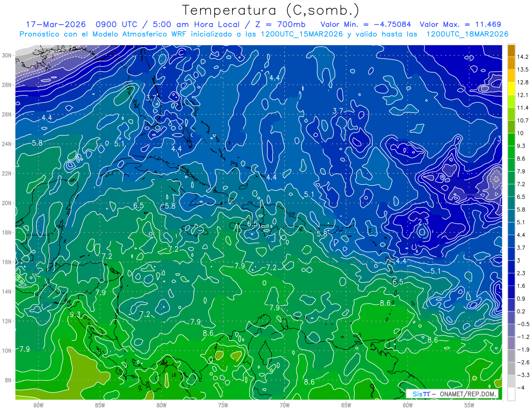Screen dimensions: 532x411
Task: Click the 18N latitude axis label
Action: click(8, 232)
